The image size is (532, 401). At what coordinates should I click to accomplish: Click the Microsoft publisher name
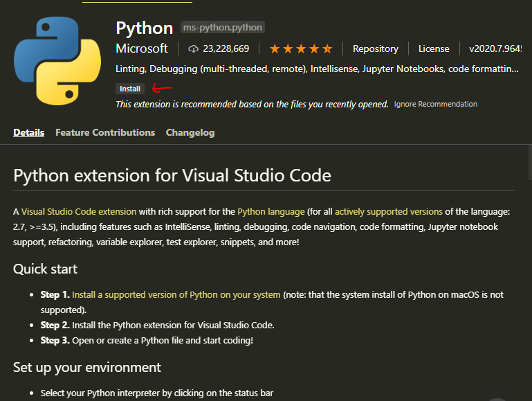click(x=142, y=48)
